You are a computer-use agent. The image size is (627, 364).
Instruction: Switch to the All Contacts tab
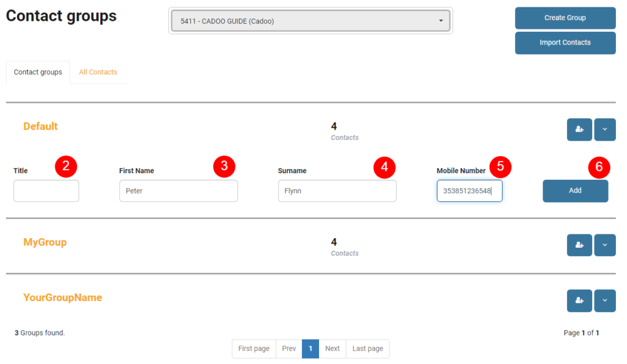(x=98, y=72)
